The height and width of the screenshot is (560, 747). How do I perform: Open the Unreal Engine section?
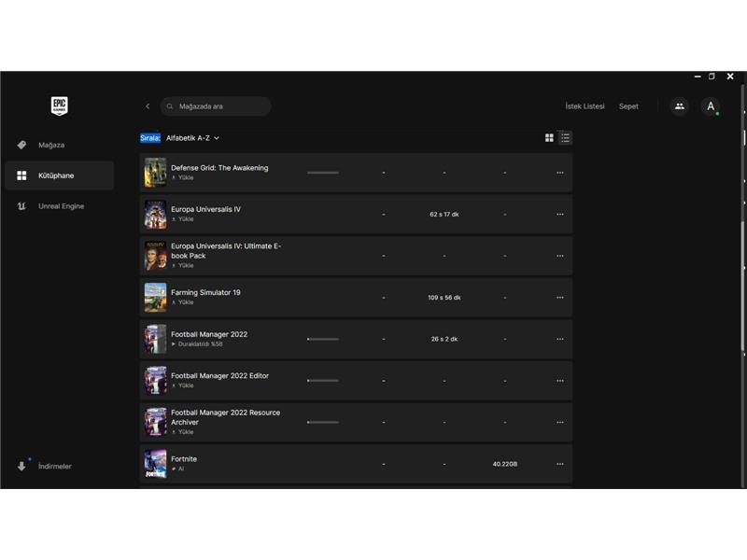pyautogui.click(x=60, y=206)
